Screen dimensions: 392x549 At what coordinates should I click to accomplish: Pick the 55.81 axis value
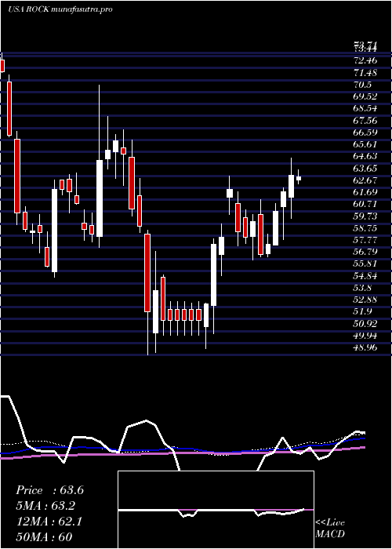click(365, 264)
